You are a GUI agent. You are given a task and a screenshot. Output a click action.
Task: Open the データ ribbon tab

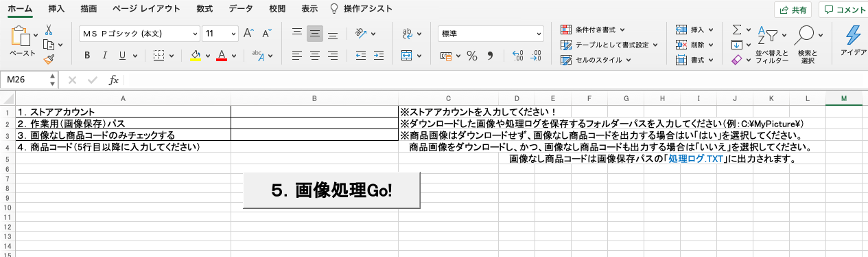click(x=240, y=9)
